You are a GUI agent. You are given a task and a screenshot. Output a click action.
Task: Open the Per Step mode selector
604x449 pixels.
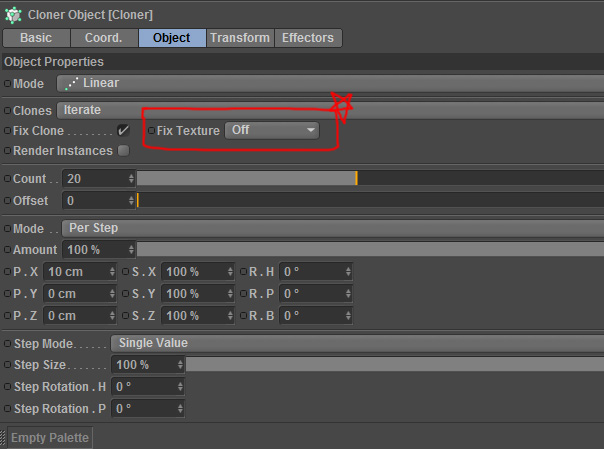(332, 228)
